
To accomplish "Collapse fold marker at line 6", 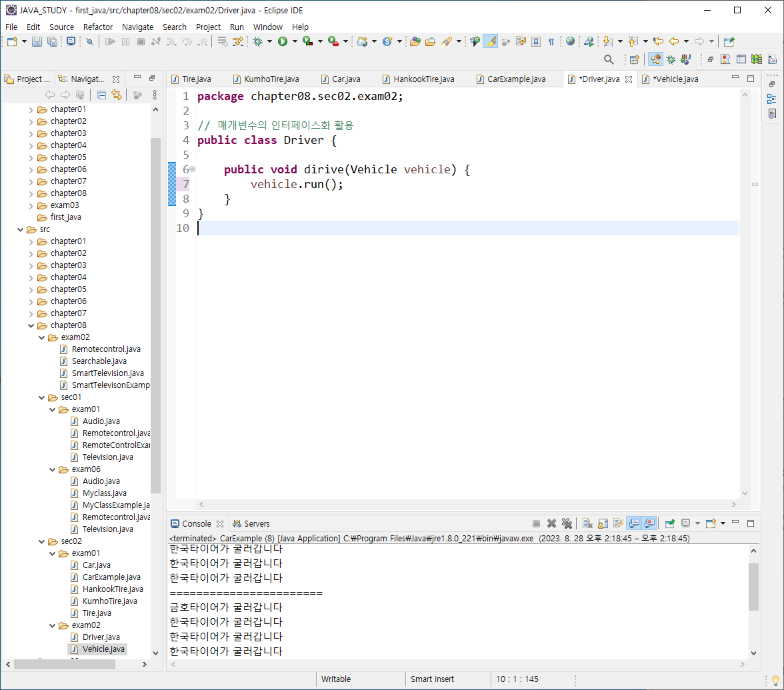I will click(193, 169).
